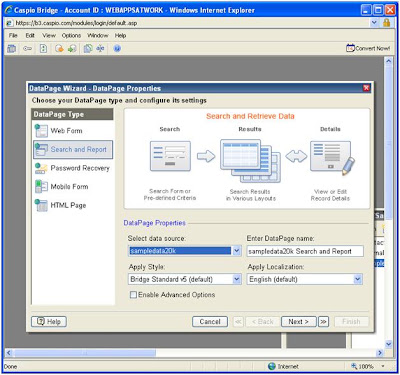The image size is (400, 375).
Task: Click the horizontal scrollbar left arrow
Action: [x=9, y=353]
